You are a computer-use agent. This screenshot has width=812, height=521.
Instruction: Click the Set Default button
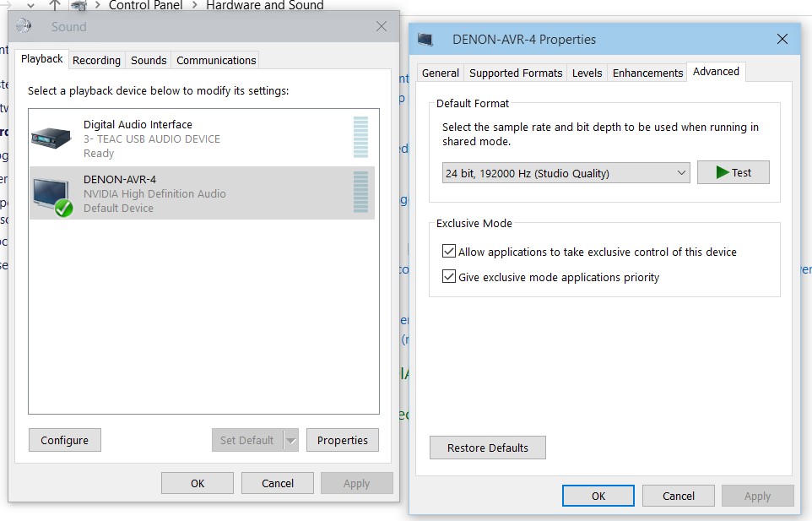coord(247,440)
